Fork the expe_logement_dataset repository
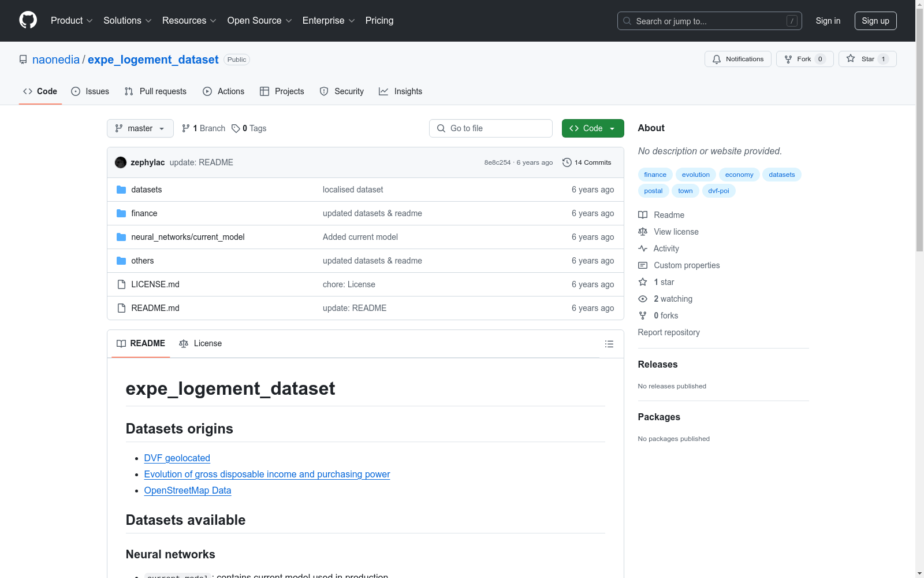This screenshot has height=578, width=924. (x=805, y=59)
